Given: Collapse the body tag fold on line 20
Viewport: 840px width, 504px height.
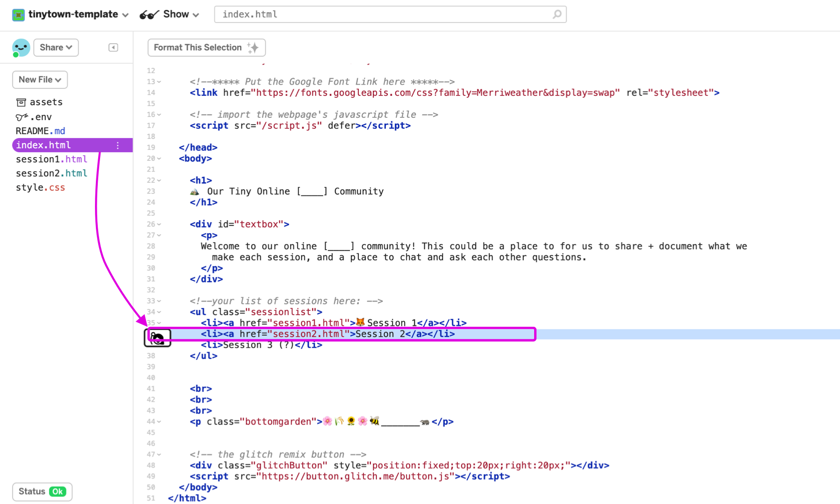Looking at the screenshot, I should coord(159,158).
